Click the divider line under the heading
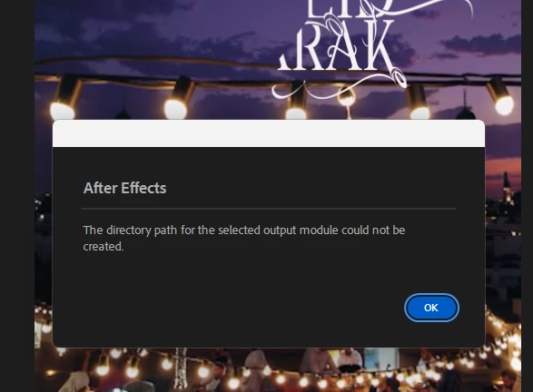This screenshot has height=392, width=533. (x=269, y=209)
